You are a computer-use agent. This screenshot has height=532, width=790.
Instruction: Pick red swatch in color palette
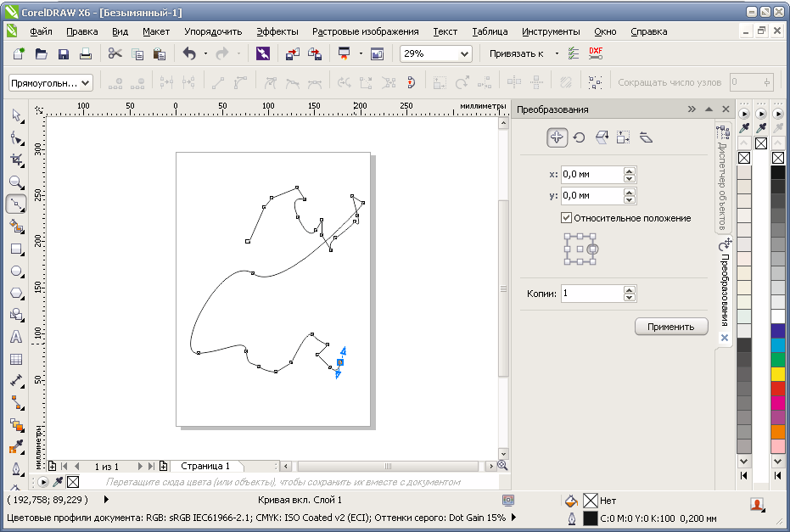(x=778, y=389)
